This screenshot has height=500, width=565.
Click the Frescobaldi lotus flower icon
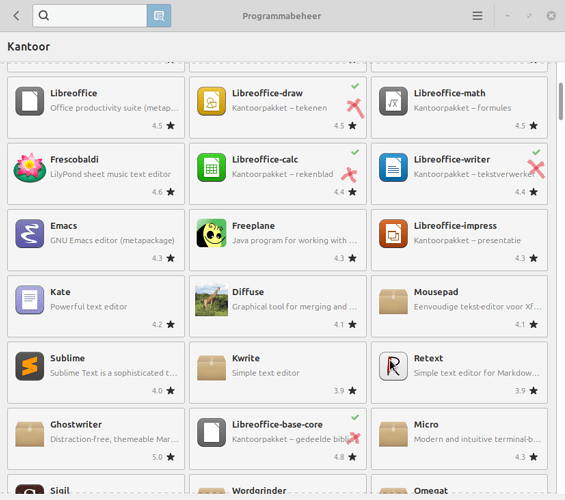point(30,167)
